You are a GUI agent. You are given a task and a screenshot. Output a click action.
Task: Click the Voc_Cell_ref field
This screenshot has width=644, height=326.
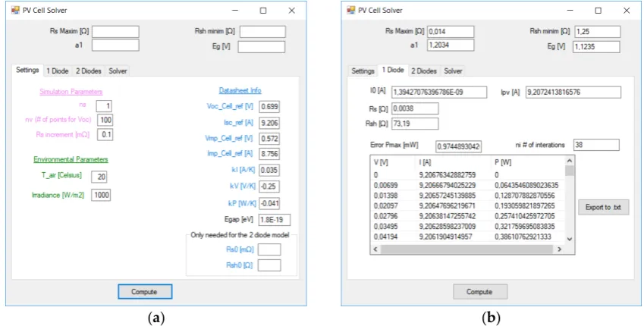[x=269, y=106]
